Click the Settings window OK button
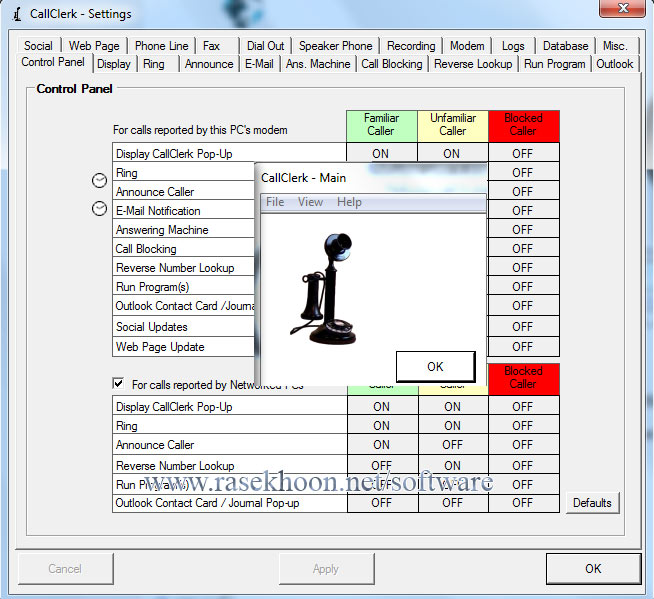This screenshot has height=599, width=654. [x=593, y=569]
